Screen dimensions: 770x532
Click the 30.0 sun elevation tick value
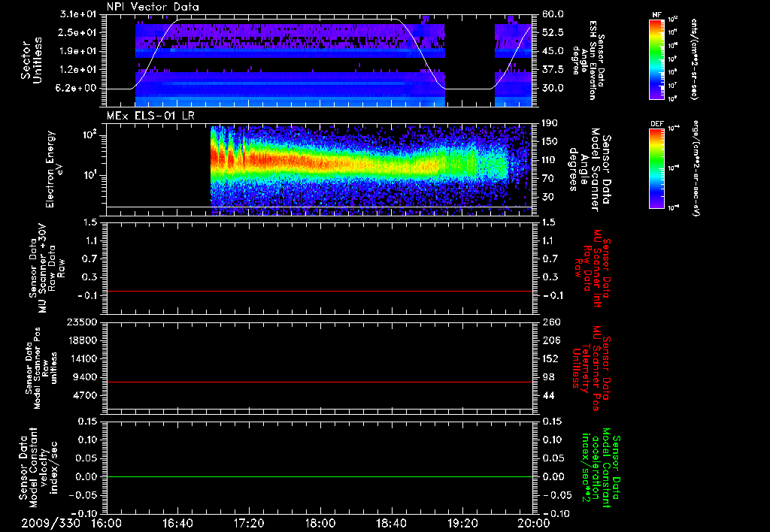(553, 89)
